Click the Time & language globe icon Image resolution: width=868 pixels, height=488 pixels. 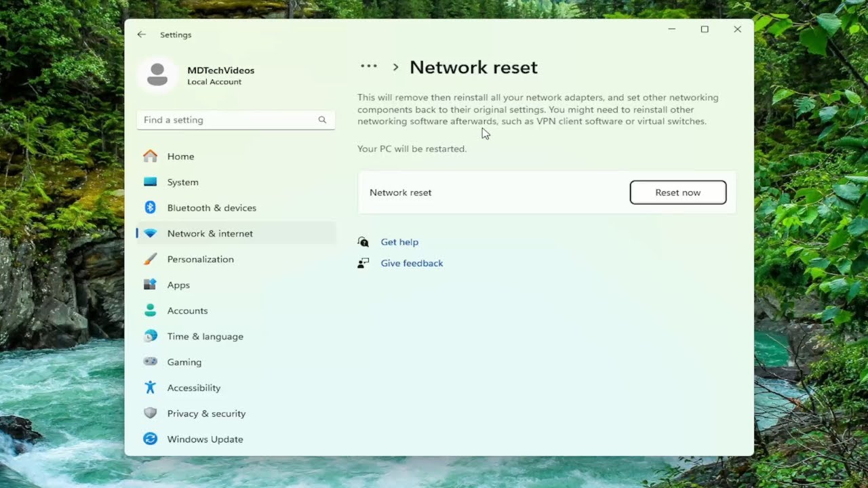click(x=151, y=336)
